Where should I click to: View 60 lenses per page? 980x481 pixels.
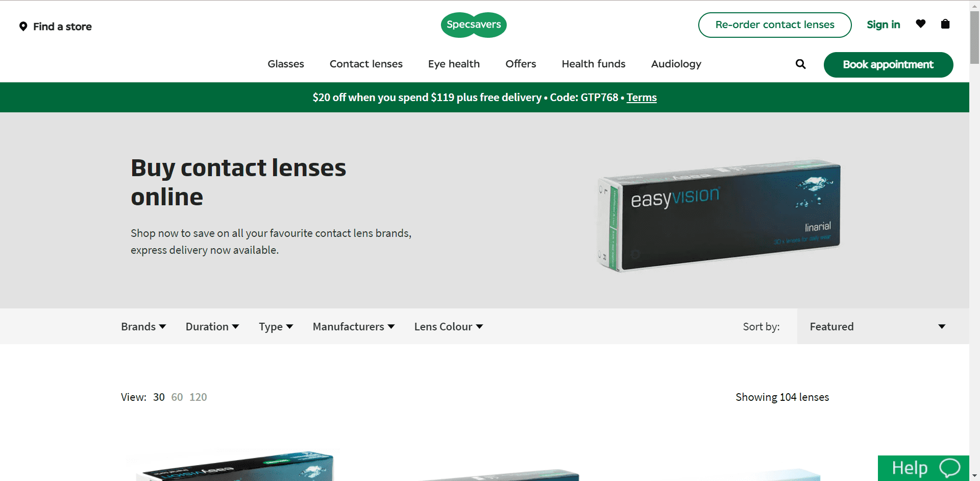[177, 397]
